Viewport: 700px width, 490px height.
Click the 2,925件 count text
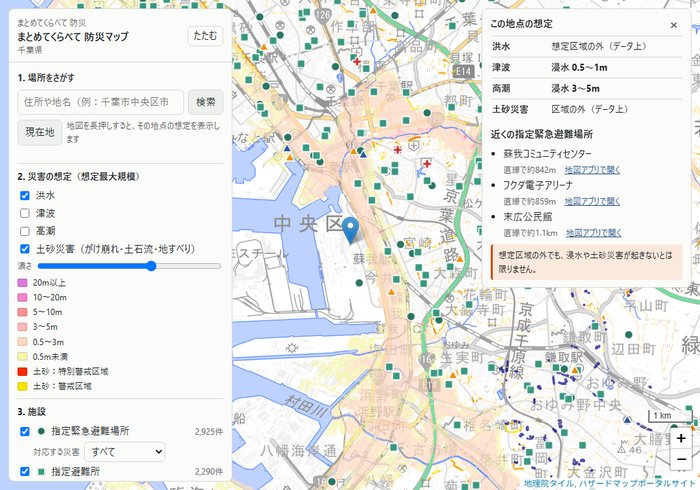[x=209, y=432]
